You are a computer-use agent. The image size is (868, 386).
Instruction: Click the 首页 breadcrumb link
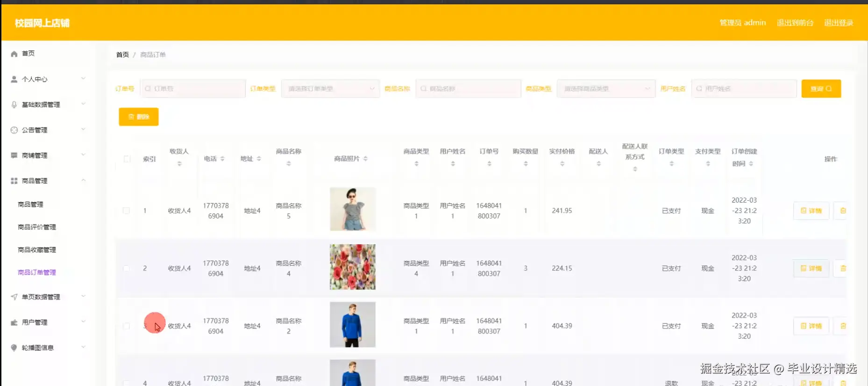122,55
